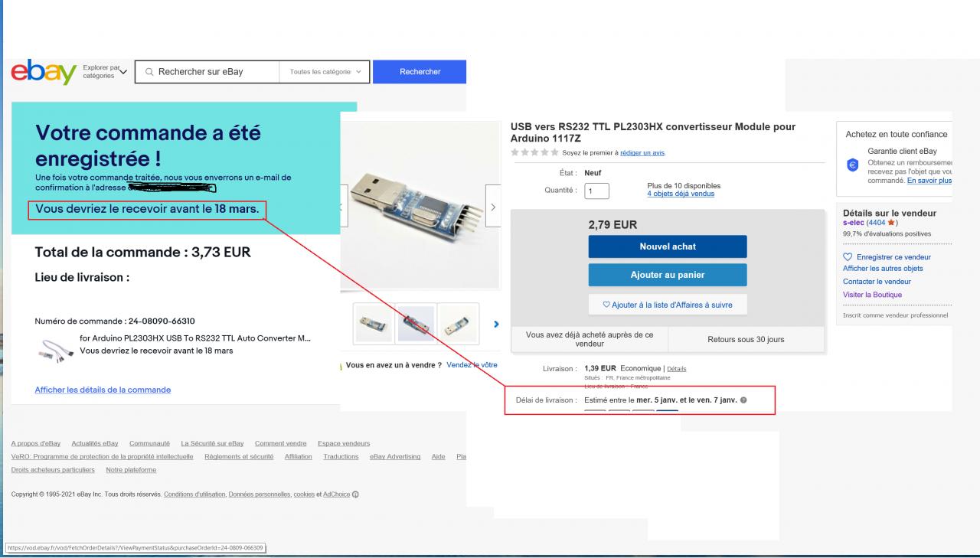The height and width of the screenshot is (558, 980).
Task: Advance thumbnails with the blue chevron
Action: coord(496,325)
